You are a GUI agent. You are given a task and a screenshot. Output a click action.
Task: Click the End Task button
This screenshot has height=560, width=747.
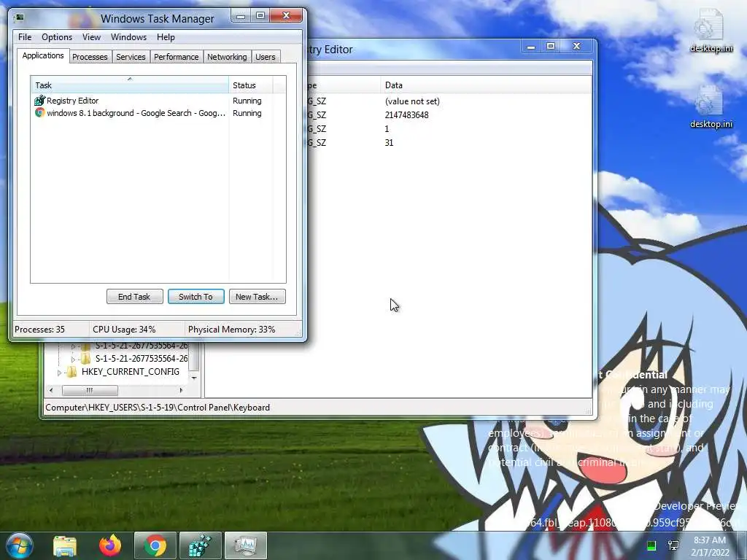[134, 297]
